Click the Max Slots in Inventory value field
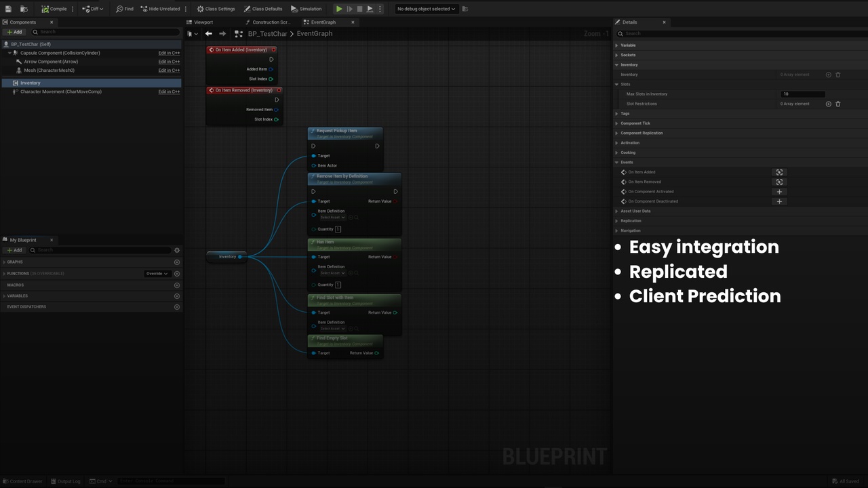The image size is (868, 488). pyautogui.click(x=803, y=94)
